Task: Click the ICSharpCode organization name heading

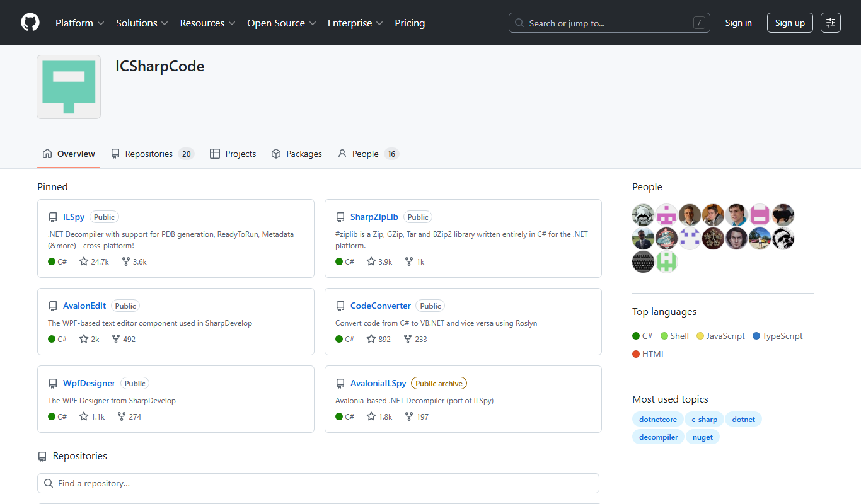Action: pos(159,66)
